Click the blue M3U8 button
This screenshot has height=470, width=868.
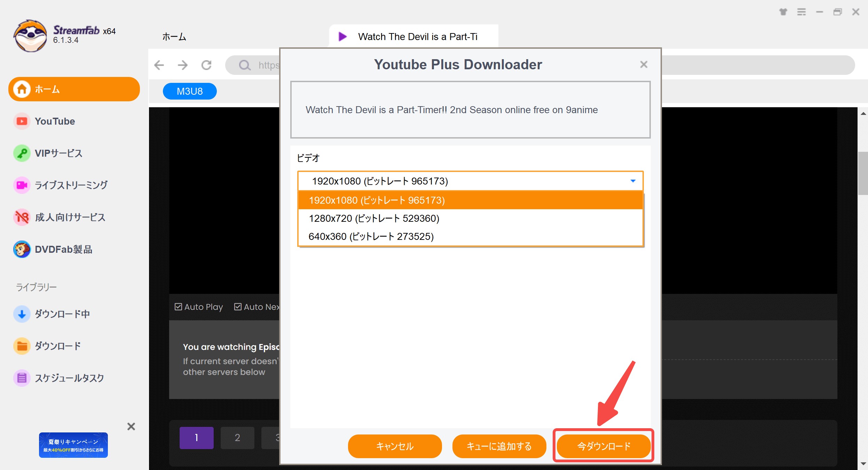tap(190, 91)
